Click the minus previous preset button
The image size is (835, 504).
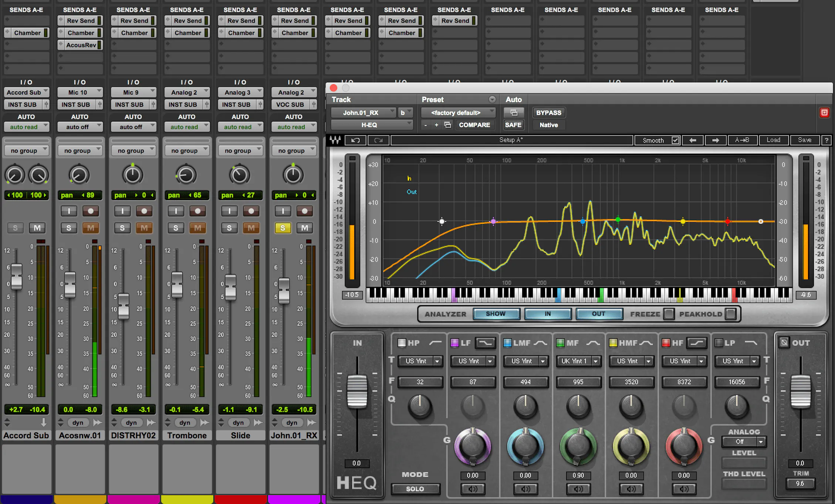pos(426,125)
